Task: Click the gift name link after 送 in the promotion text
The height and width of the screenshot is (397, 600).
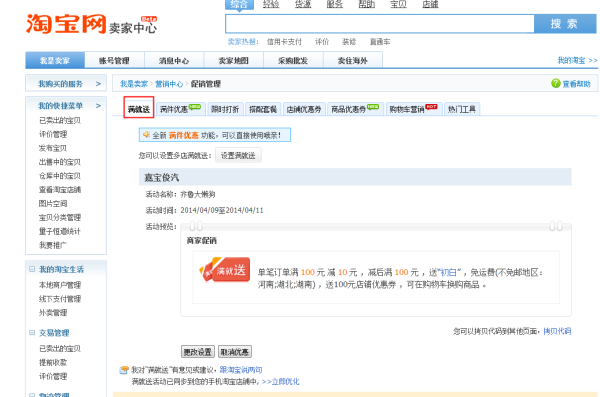Action: tap(448, 272)
